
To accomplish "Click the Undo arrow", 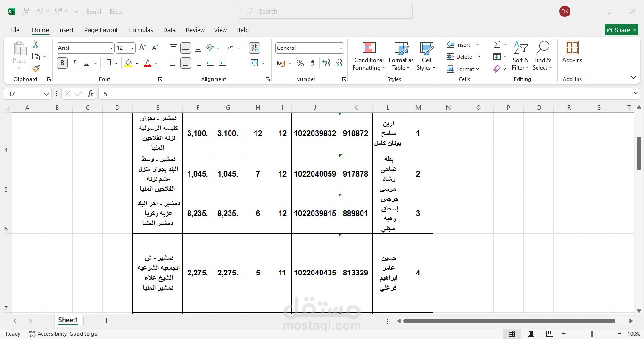I will (40, 11).
